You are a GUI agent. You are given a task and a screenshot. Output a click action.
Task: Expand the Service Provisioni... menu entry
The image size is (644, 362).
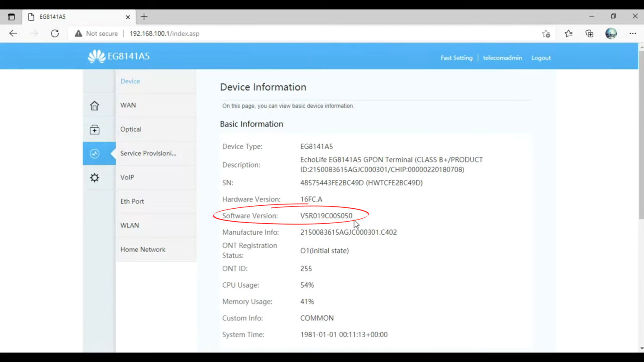[148, 153]
